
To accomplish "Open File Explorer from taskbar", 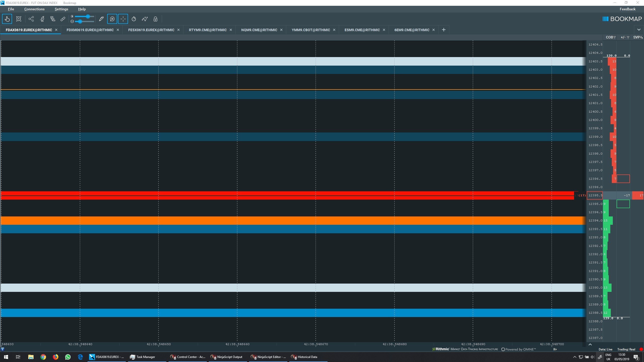I will (31, 357).
